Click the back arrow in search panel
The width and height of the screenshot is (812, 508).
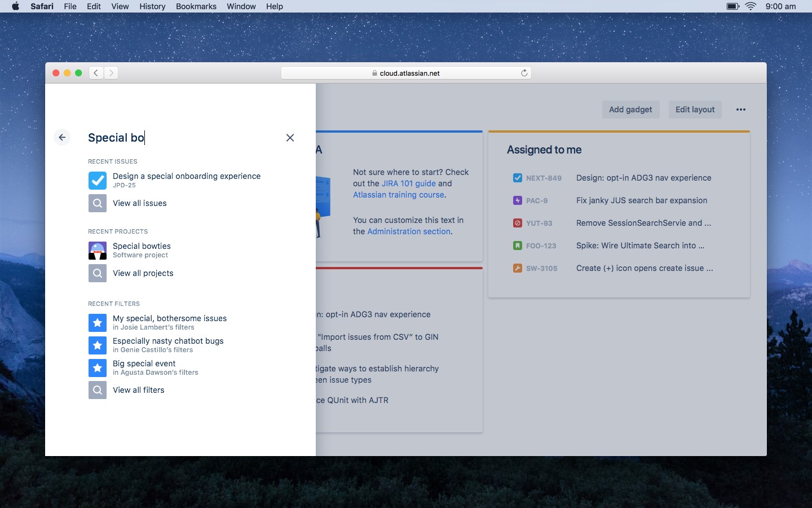(x=62, y=137)
